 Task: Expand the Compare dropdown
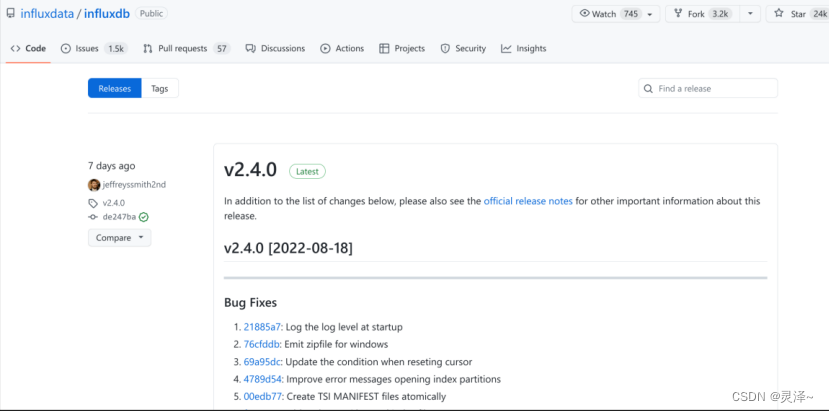pos(119,238)
